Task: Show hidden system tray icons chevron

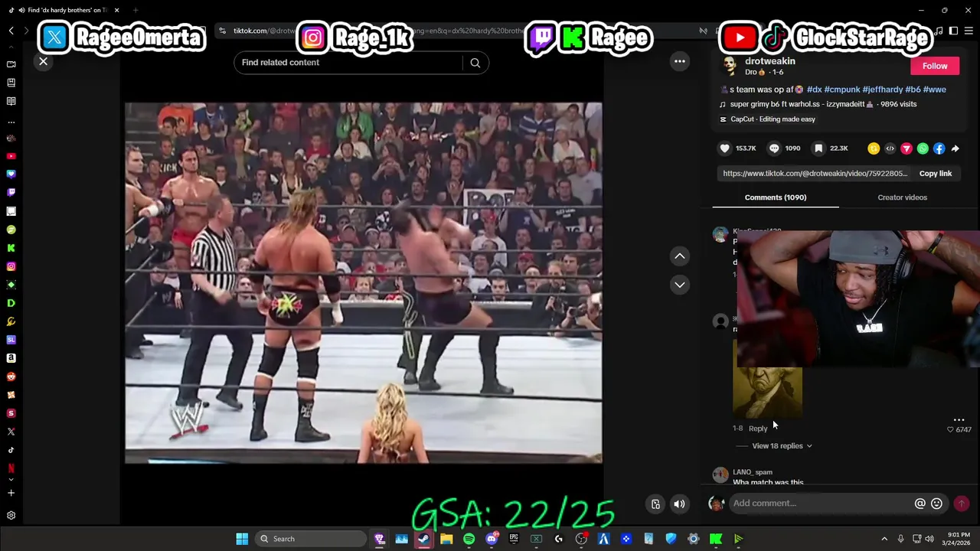Action: tap(884, 539)
